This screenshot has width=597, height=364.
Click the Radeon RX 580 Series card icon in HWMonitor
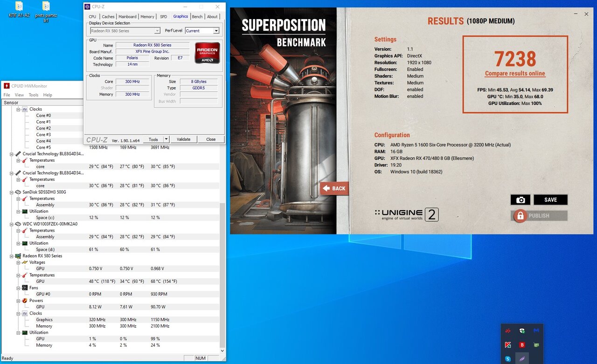[18, 256]
